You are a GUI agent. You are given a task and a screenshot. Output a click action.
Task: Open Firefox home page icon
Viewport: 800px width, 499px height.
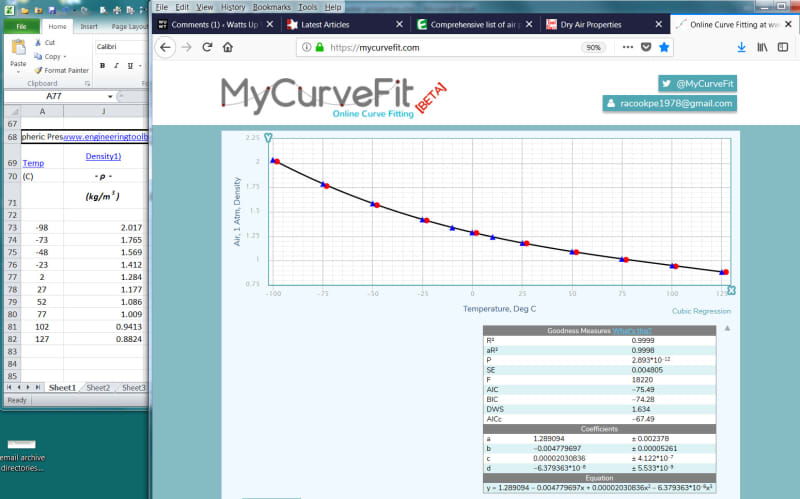(x=228, y=47)
